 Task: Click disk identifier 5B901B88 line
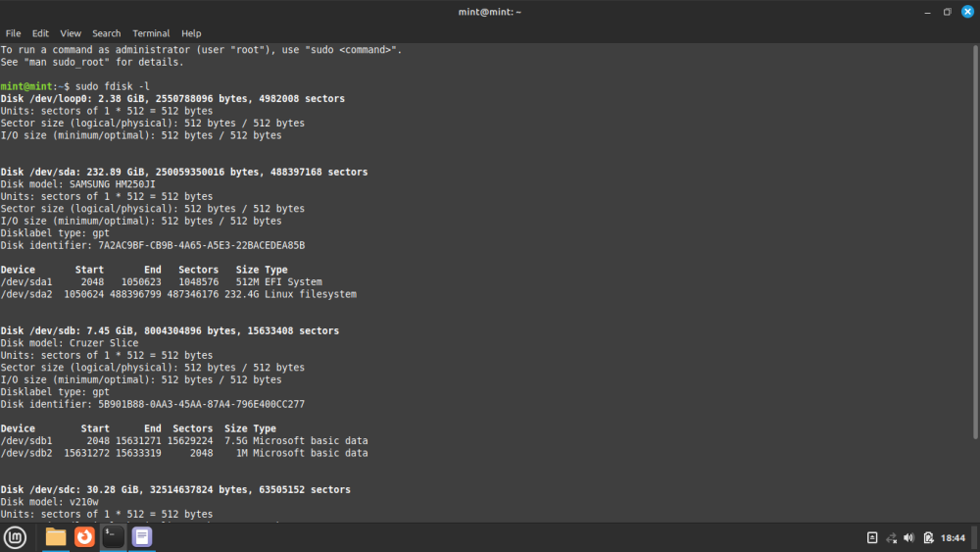153,404
